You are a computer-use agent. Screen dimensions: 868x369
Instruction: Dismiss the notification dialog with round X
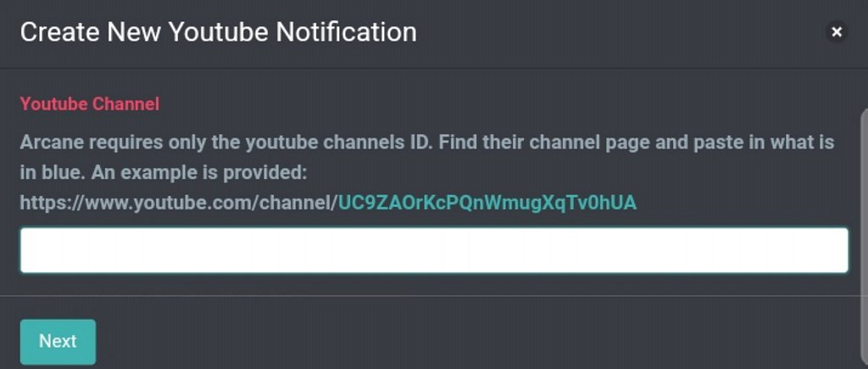837,32
